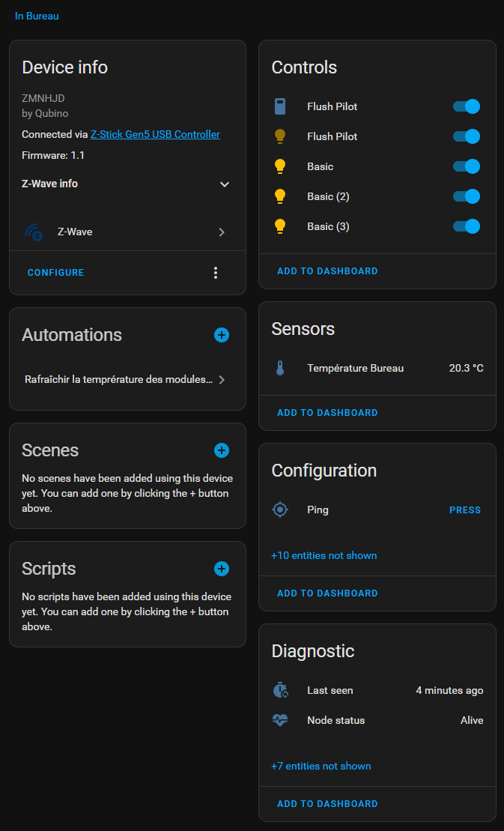
Task: Add a new scene with plus icon
Action: 222,450
